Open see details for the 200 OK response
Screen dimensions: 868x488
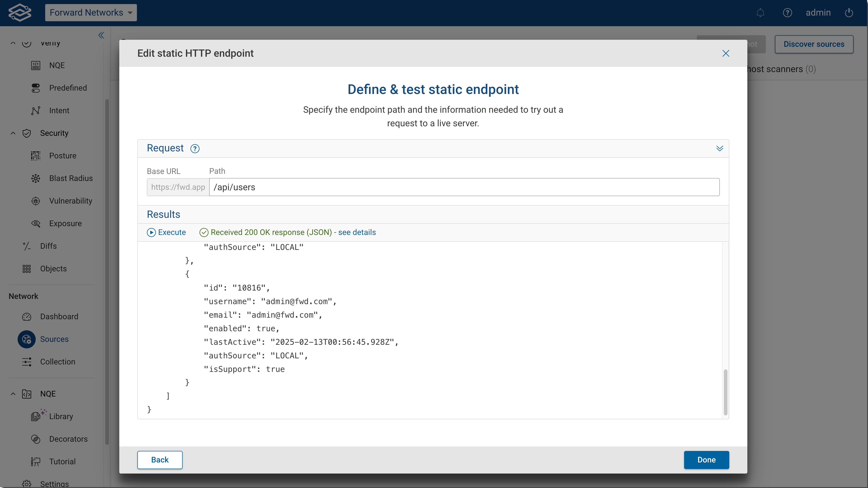[x=357, y=232]
